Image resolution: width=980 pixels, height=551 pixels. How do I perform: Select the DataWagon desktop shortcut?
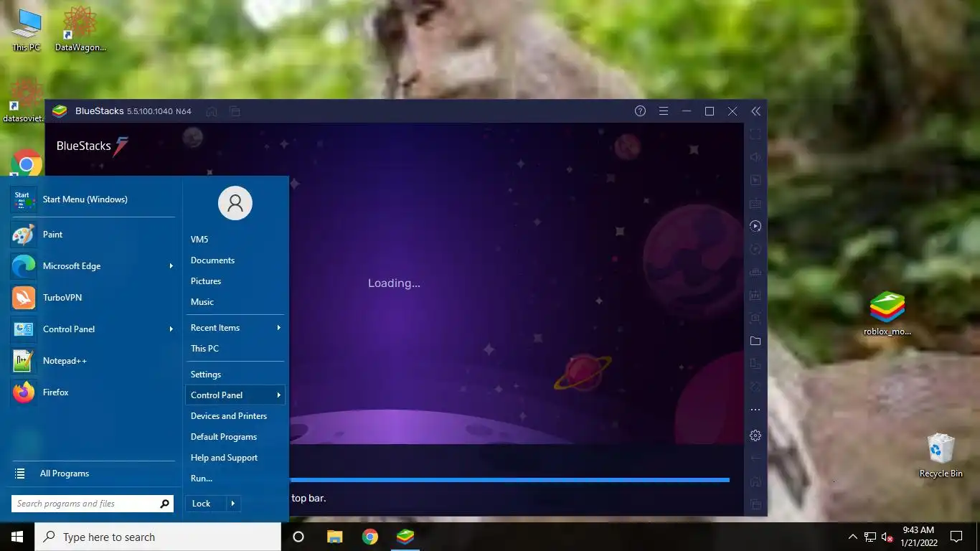tap(80, 30)
